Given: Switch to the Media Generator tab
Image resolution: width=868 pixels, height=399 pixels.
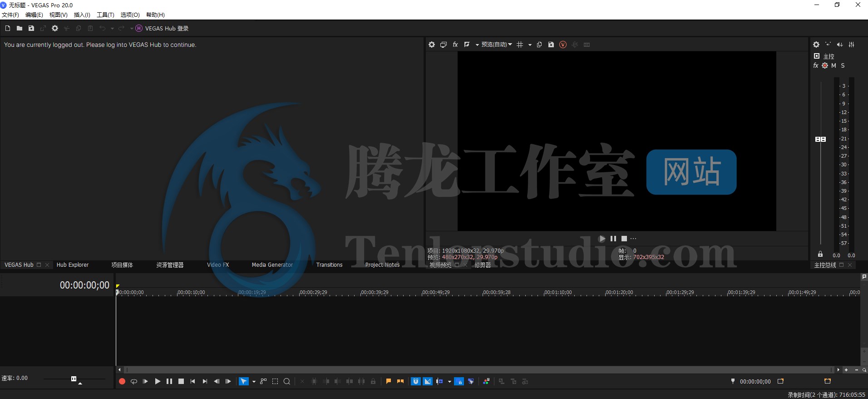Looking at the screenshot, I should [272, 265].
